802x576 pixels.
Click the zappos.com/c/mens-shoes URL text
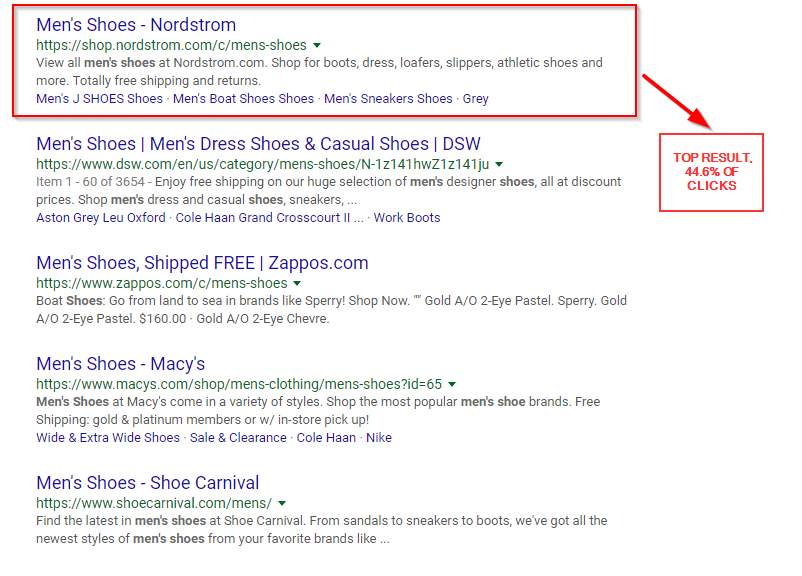coord(162,283)
